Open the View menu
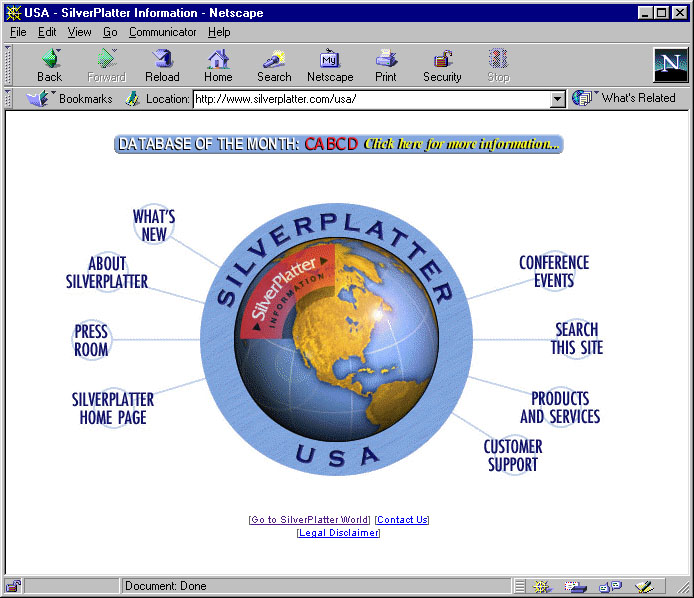Screen dimensions: 694x598 click(x=79, y=32)
